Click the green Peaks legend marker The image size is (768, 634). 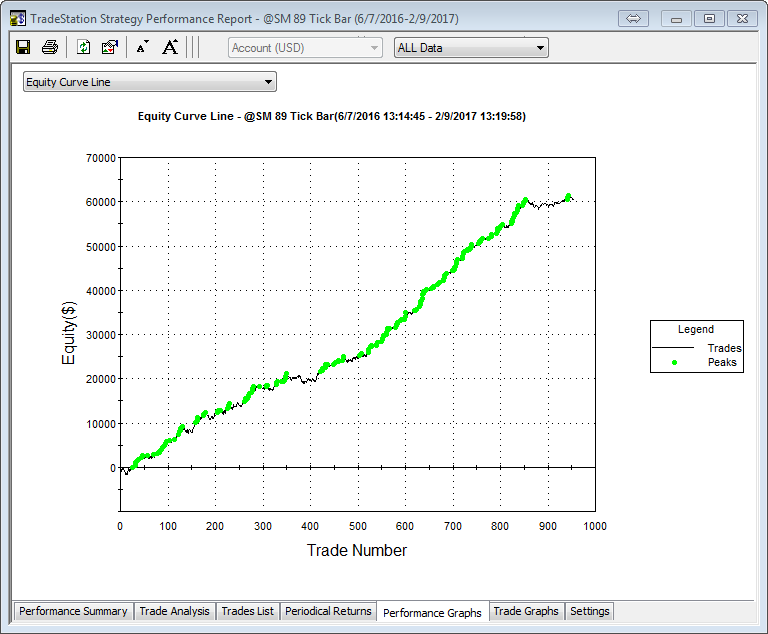click(674, 362)
